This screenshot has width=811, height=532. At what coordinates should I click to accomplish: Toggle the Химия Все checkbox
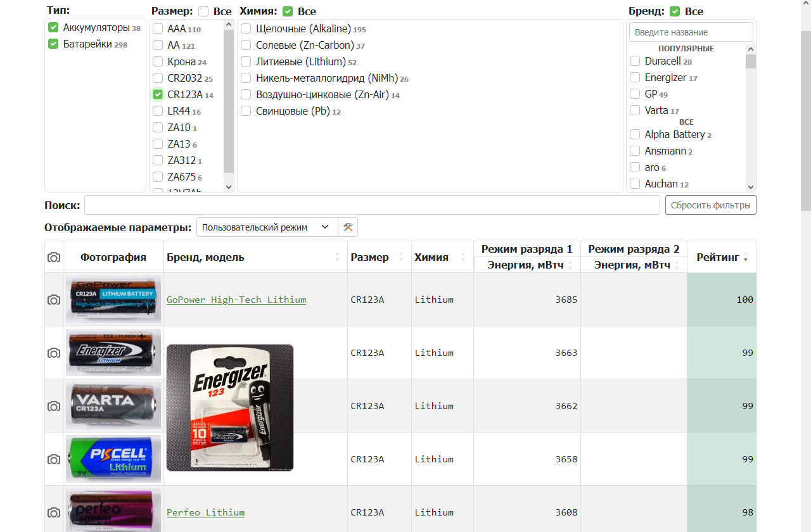(288, 11)
